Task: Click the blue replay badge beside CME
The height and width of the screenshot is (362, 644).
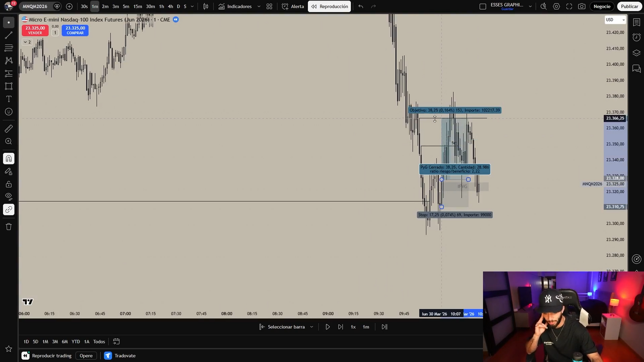Action: (x=176, y=20)
